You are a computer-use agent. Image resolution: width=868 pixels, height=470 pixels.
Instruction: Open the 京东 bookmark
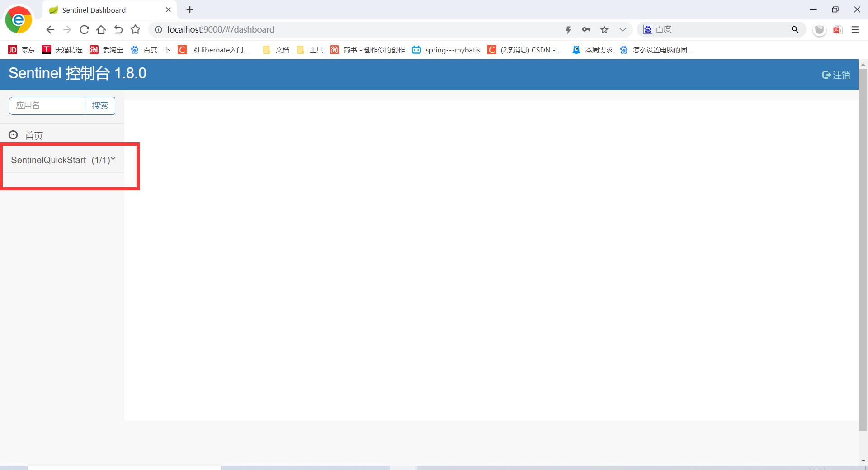coord(22,50)
